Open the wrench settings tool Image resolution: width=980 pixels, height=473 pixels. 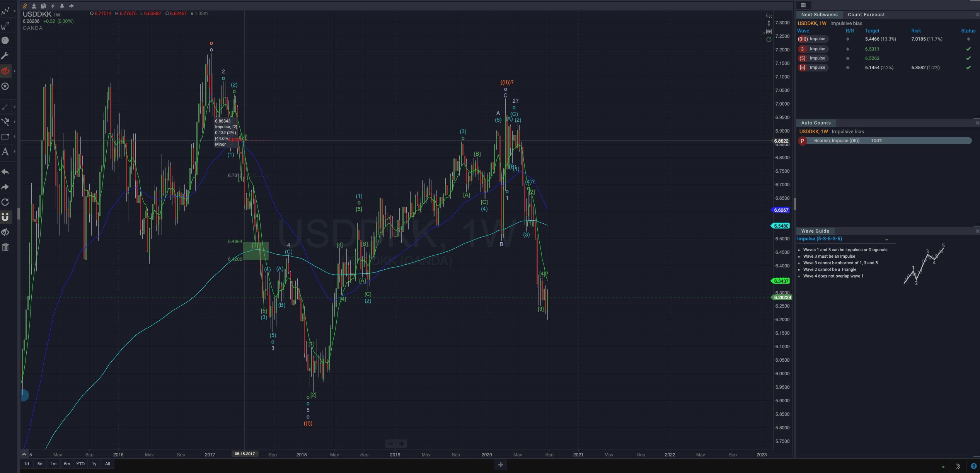coord(5,56)
